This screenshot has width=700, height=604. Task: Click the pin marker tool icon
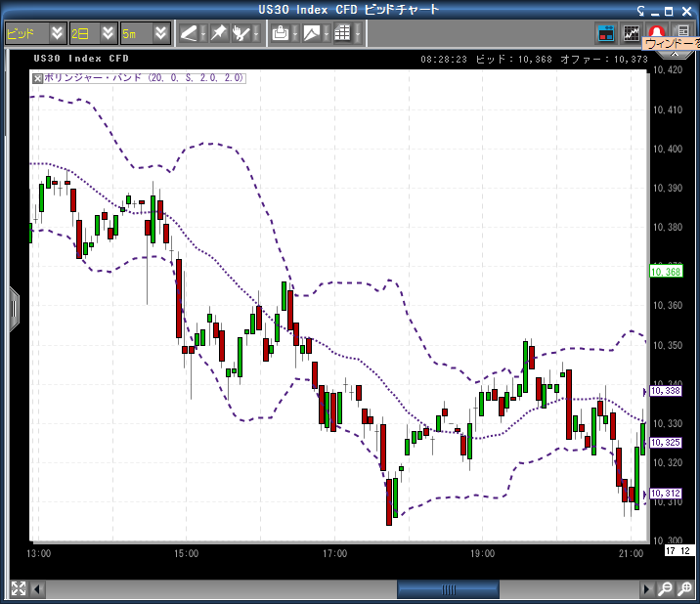pos(218,33)
